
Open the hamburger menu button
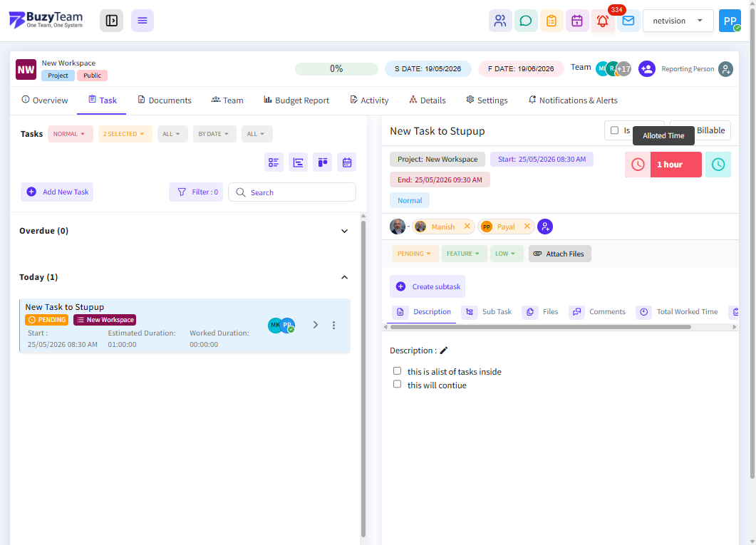[143, 21]
